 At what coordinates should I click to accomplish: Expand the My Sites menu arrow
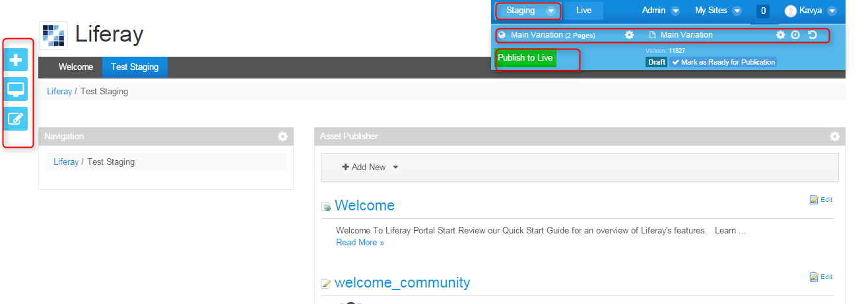[737, 11]
